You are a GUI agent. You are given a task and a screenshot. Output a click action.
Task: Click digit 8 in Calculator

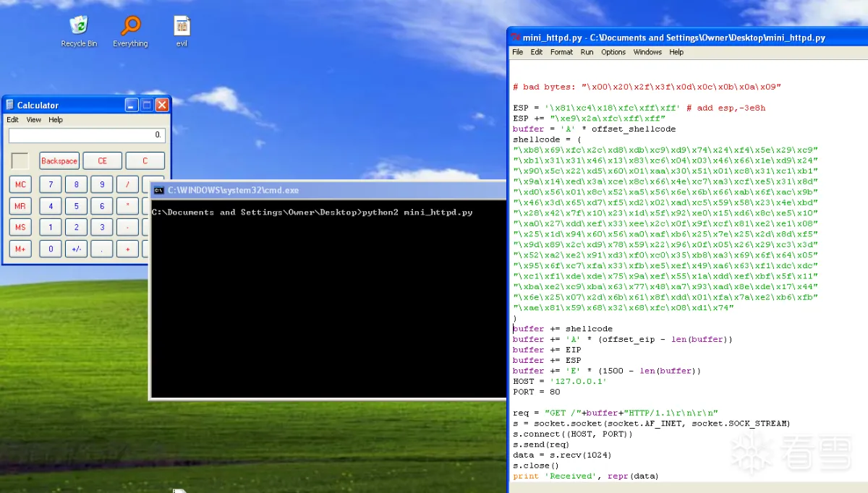pyautogui.click(x=76, y=185)
